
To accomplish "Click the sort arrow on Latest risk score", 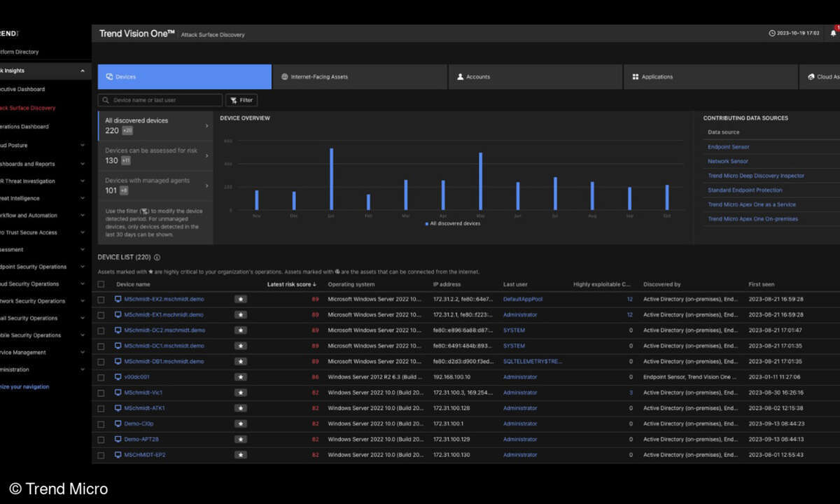I will pos(314,284).
